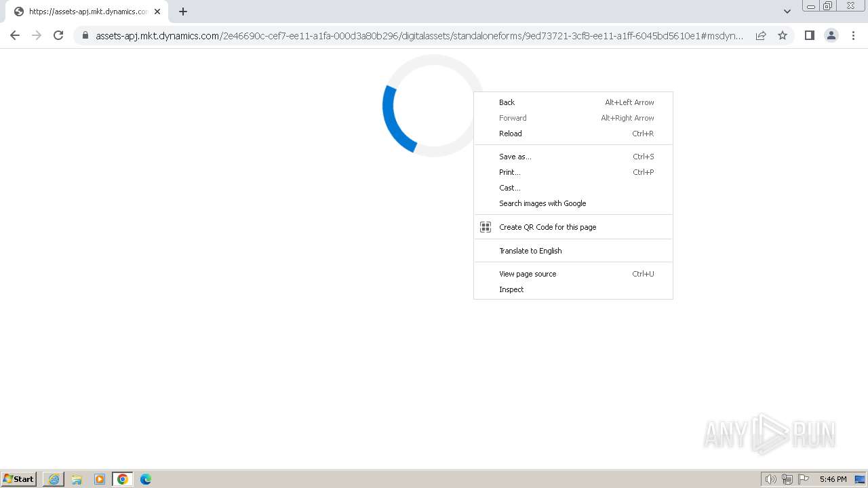
Task: Click the Chrome taskbar icon
Action: (123, 479)
